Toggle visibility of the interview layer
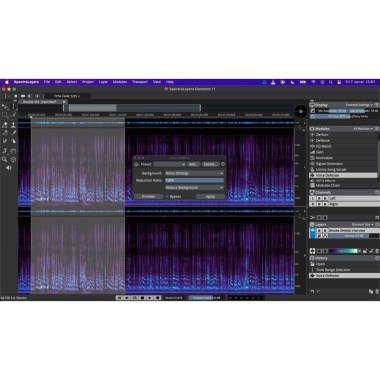Screen dimensions: 380x380 [x=313, y=230]
